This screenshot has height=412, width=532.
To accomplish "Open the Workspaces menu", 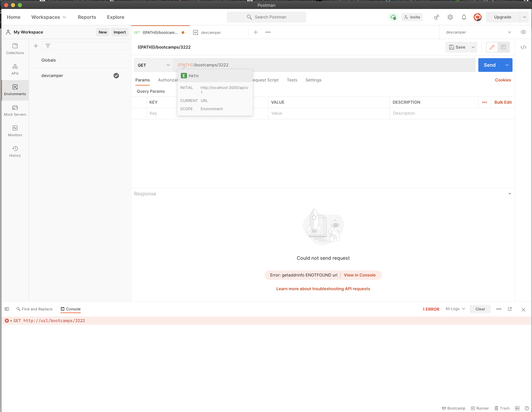I will pos(48,17).
